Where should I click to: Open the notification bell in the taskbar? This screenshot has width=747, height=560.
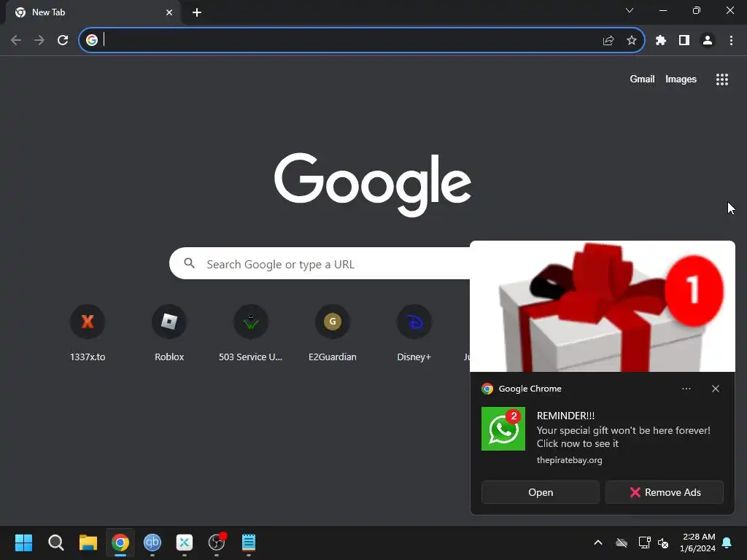coord(727,542)
